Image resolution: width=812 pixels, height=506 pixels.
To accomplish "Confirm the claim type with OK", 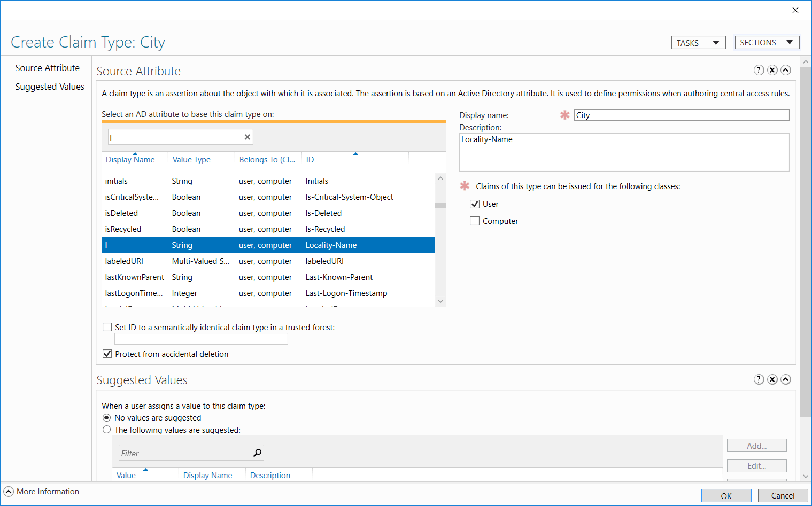I will (x=726, y=495).
